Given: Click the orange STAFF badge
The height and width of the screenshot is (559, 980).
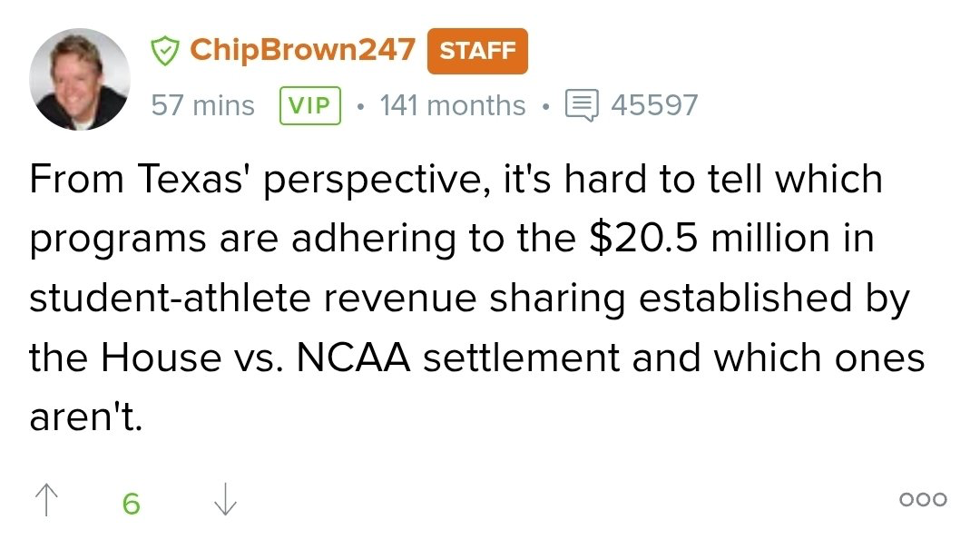Looking at the screenshot, I should coord(477,51).
